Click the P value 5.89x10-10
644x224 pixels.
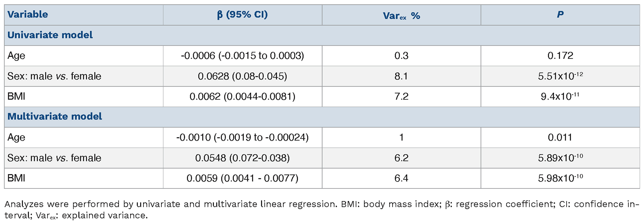click(560, 158)
